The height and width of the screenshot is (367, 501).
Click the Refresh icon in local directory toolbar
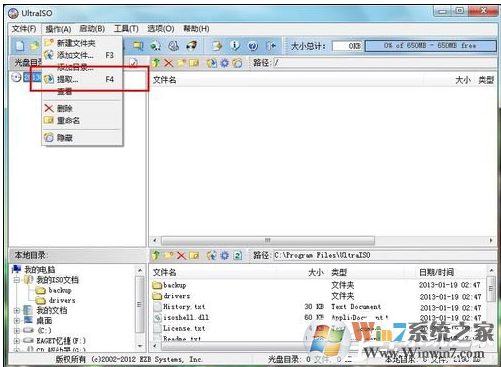click(x=237, y=256)
